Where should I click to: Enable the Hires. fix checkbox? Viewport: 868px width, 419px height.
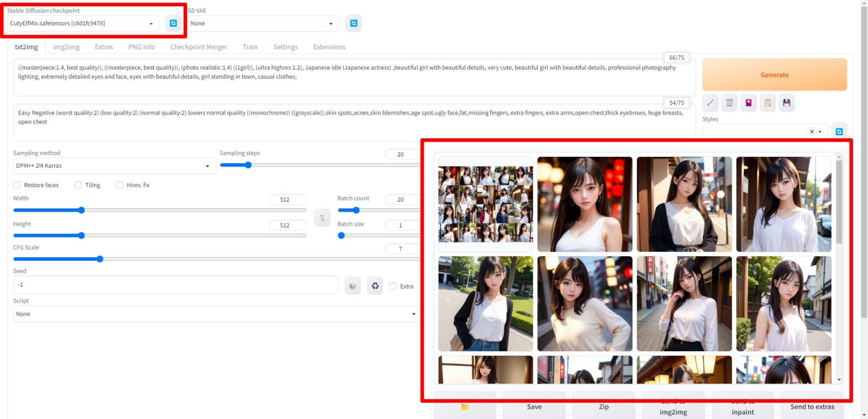120,185
